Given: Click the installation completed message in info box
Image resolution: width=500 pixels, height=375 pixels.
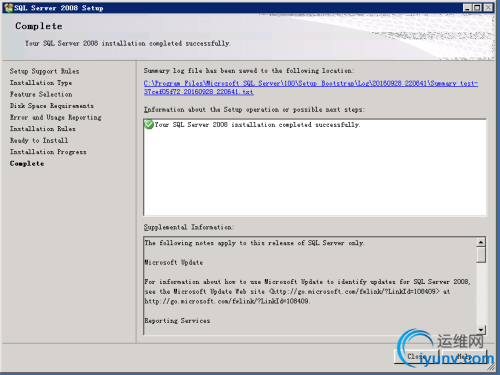Looking at the screenshot, I should pyautogui.click(x=257, y=125).
